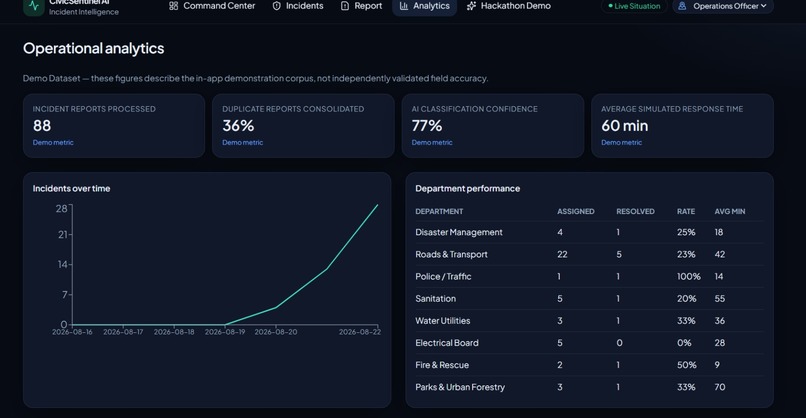Click the RATE column header
806x418 pixels.
(x=686, y=211)
